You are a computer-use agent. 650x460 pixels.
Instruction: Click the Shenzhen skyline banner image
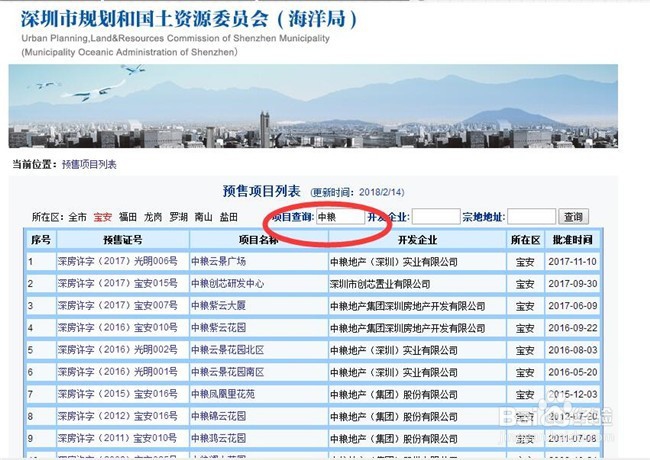(313, 106)
